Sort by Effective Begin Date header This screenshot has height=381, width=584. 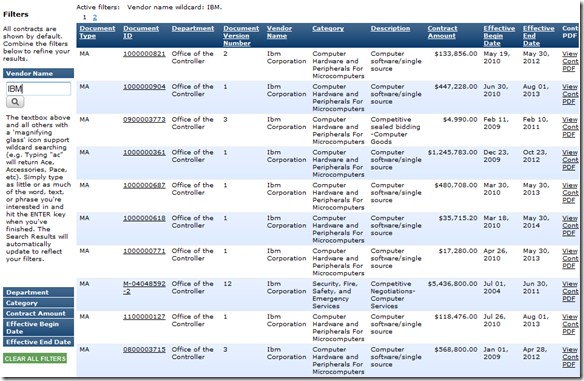(499, 36)
